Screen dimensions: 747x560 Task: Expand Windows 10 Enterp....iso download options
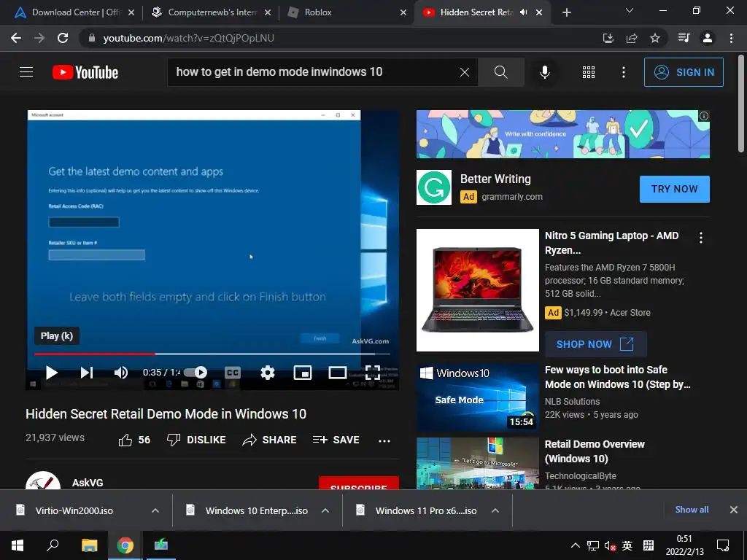(x=325, y=510)
